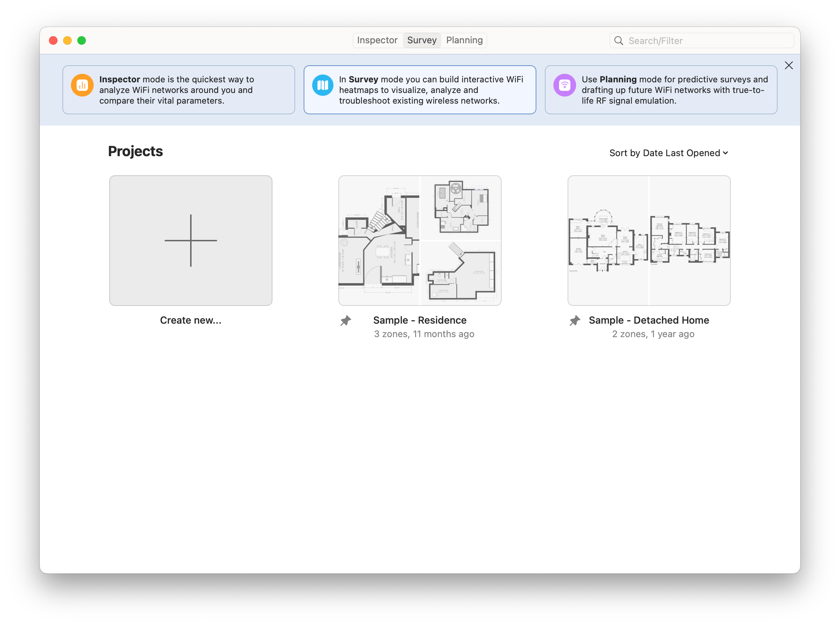The width and height of the screenshot is (840, 626).
Task: Open the Sort by Date Last Opened dropdown
Action: [x=668, y=153]
